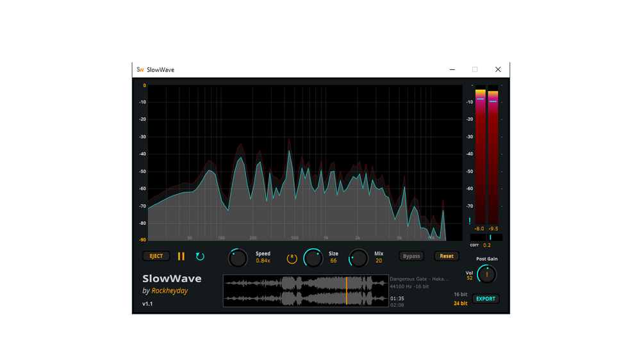Export the processed audio

[x=486, y=299]
